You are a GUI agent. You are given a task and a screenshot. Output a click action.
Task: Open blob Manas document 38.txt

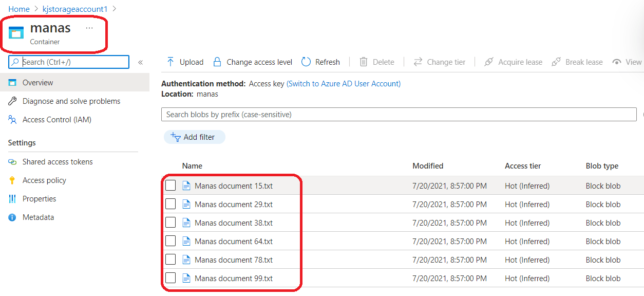[234, 223]
